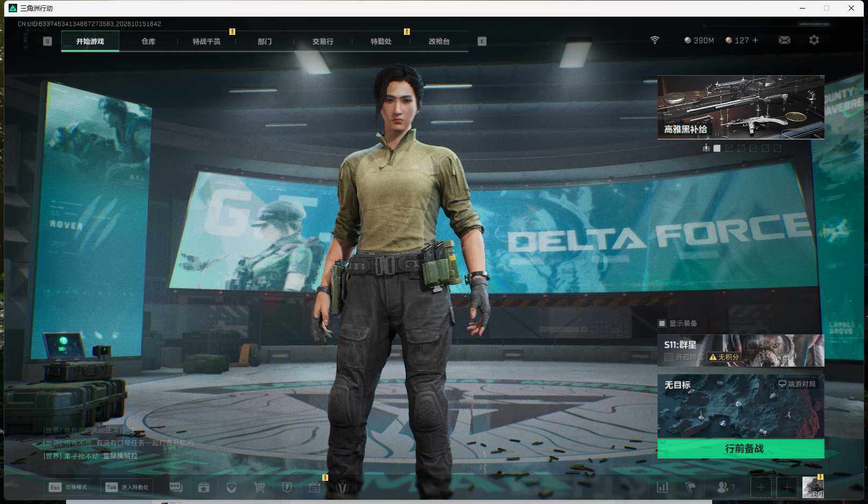The image size is (868, 504).
Task: Open the settings gear icon
Action: point(814,40)
